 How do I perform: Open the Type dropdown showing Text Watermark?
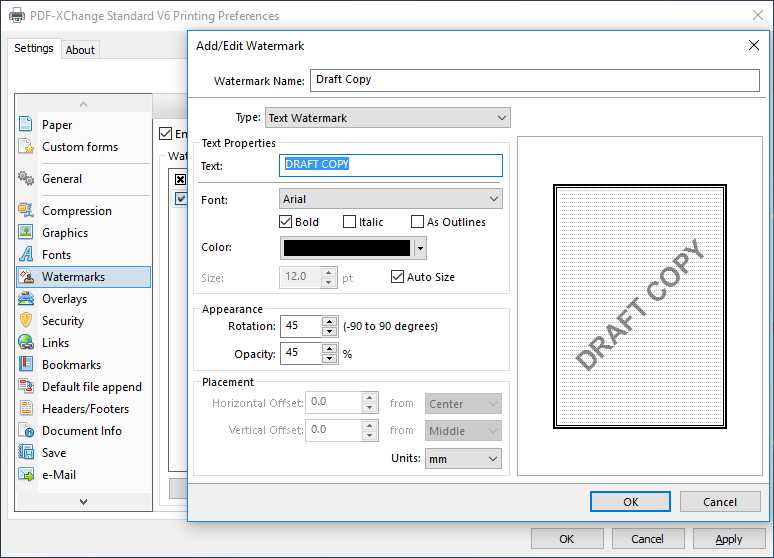coord(387,118)
